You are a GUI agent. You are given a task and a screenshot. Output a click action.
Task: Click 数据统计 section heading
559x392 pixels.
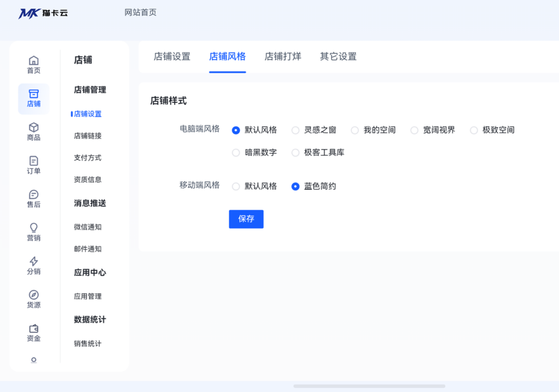[x=90, y=319]
